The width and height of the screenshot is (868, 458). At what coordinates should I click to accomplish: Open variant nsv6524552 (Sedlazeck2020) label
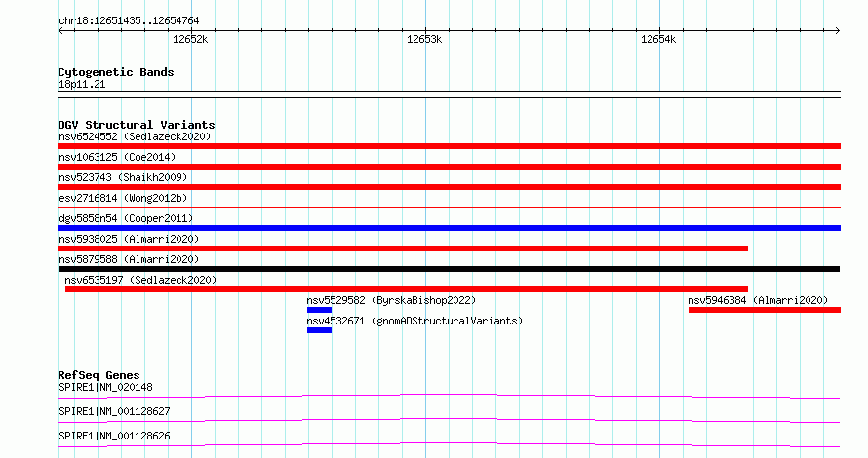pyautogui.click(x=135, y=136)
